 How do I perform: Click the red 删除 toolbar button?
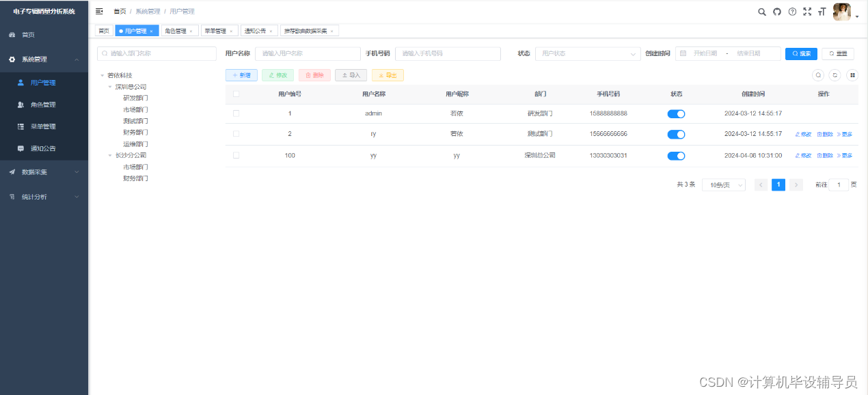[x=314, y=75]
